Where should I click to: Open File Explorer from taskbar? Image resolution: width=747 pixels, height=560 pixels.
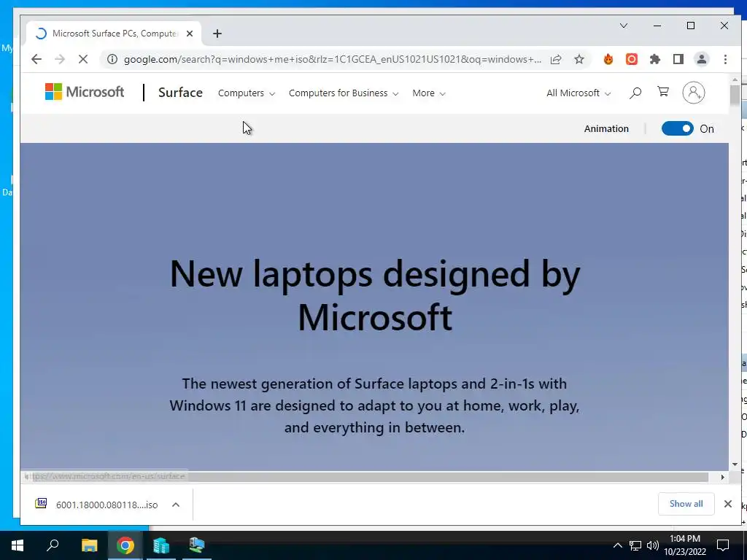[x=89, y=545]
